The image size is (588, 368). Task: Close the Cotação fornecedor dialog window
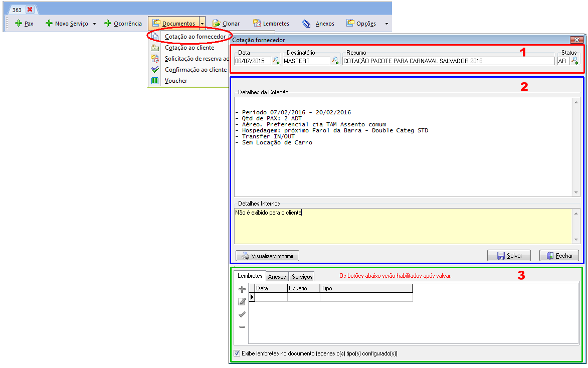click(x=577, y=40)
